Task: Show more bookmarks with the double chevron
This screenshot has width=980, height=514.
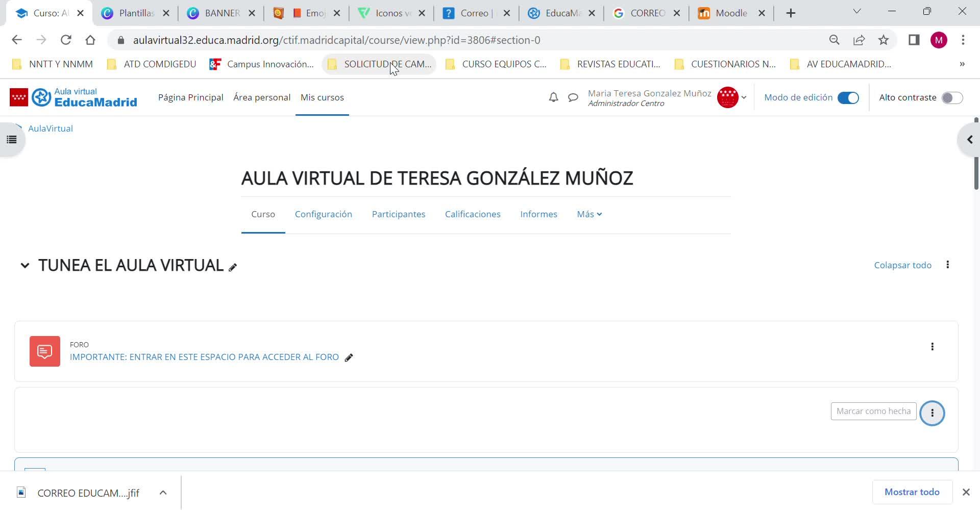Action: [962, 64]
